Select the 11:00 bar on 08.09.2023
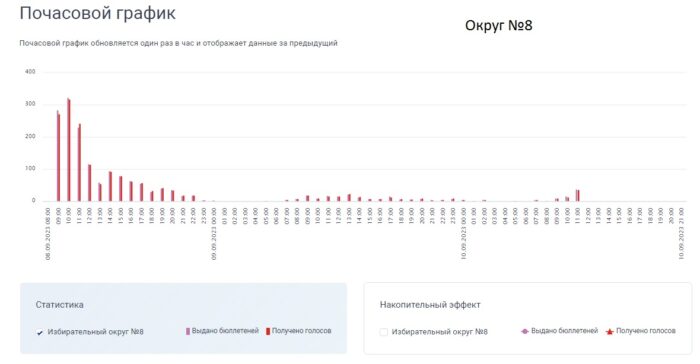Screen dimensions: 700x364 click(x=79, y=163)
